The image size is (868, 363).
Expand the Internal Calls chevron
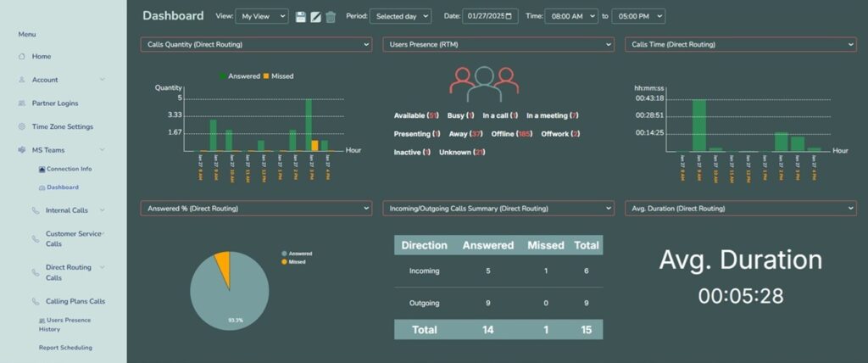click(x=103, y=210)
